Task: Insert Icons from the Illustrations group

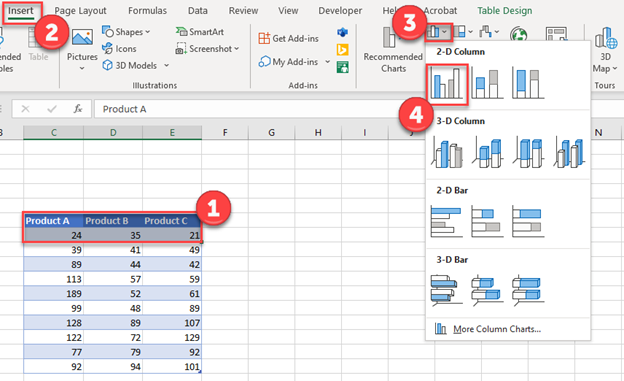Action: pos(119,49)
